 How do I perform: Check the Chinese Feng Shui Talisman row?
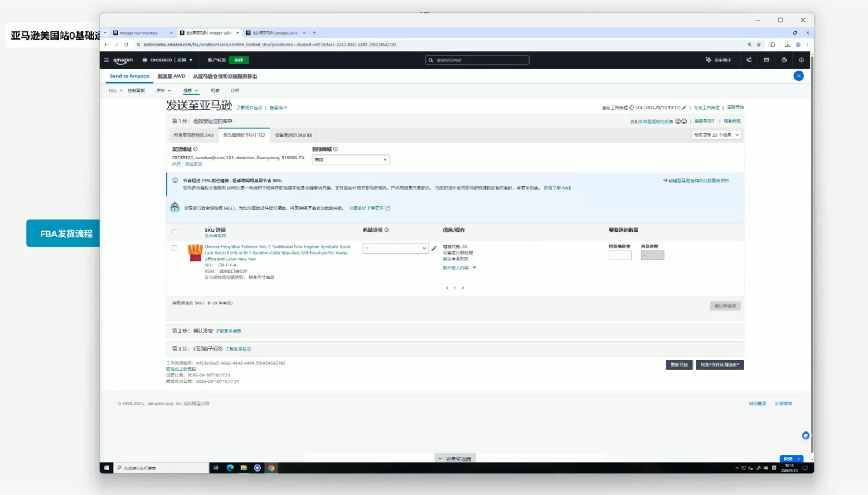pyautogui.click(x=174, y=248)
